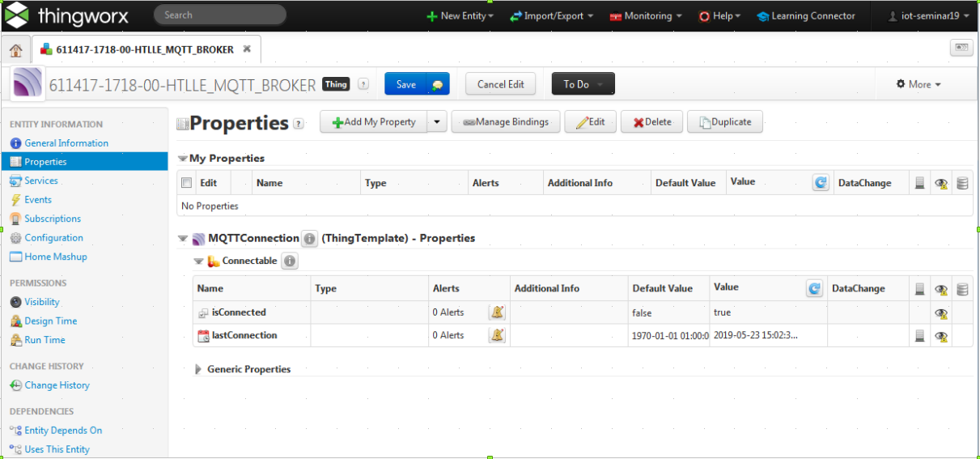Open the Services link in sidebar
The image size is (980, 459).
coord(40,181)
